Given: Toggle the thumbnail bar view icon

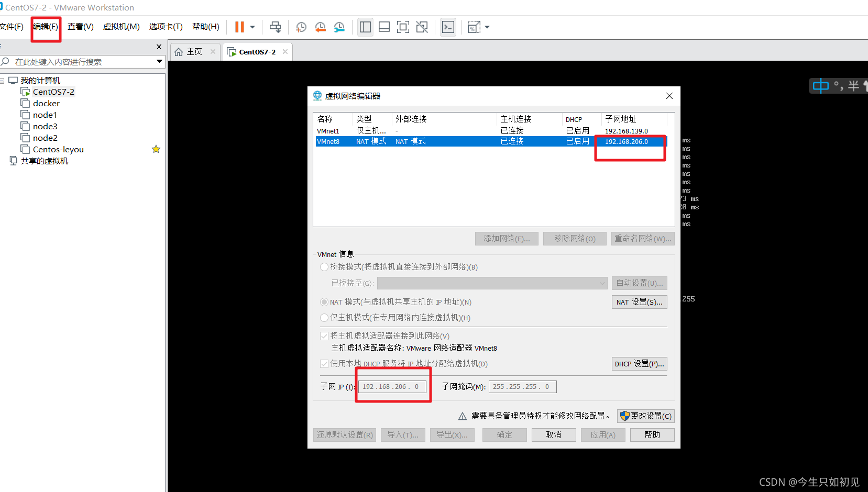Looking at the screenshot, I should point(384,27).
